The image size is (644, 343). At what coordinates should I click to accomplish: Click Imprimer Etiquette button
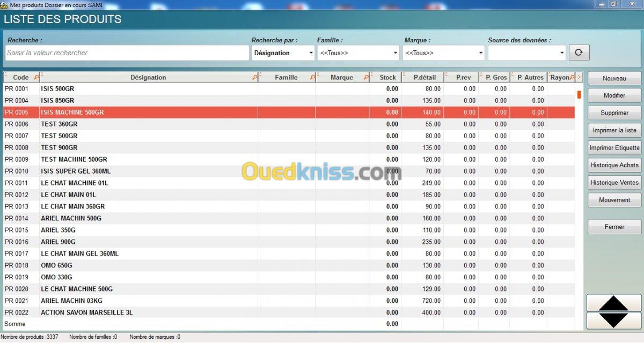tap(614, 148)
